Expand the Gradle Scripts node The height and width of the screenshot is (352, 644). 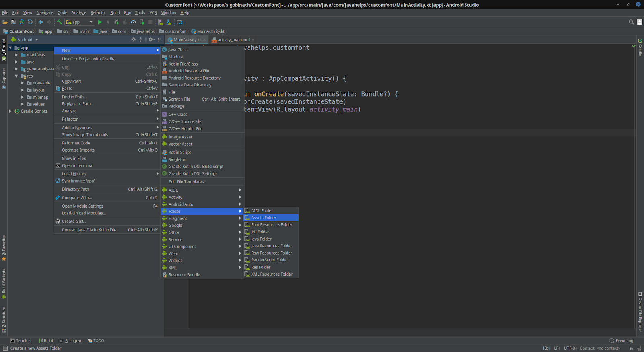coord(10,111)
